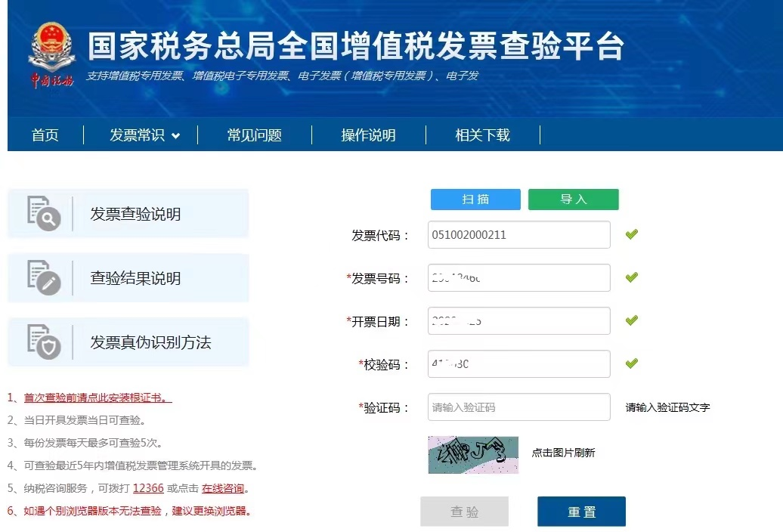The height and width of the screenshot is (532, 783).
Task: Click the China Tax emblem logo
Action: [x=51, y=53]
